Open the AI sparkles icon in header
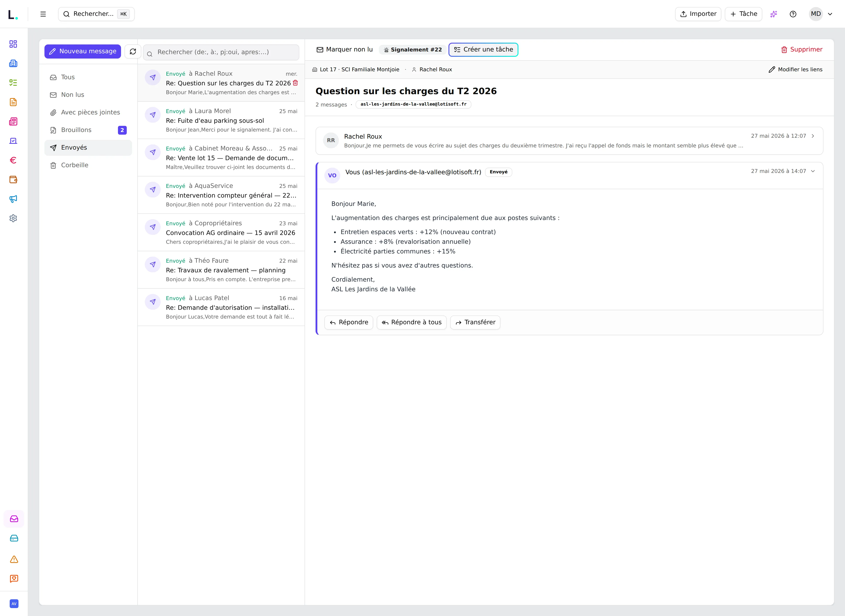 (774, 14)
